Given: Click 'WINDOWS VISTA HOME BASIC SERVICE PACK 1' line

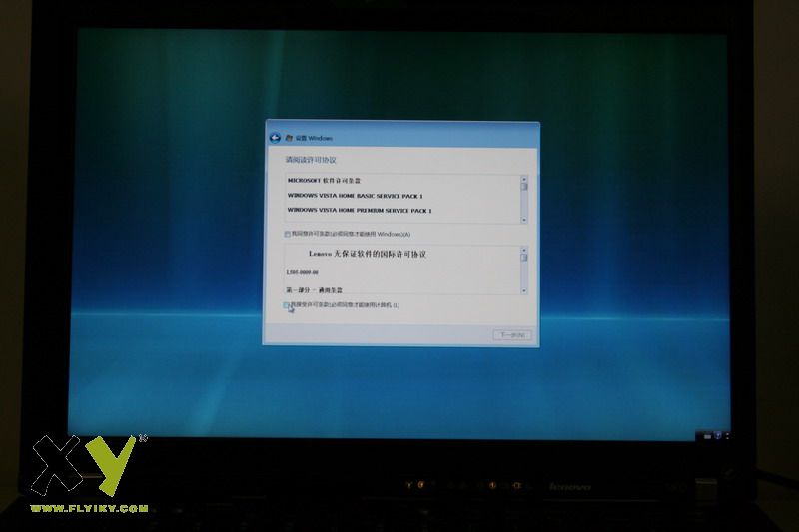Looking at the screenshot, I should pyautogui.click(x=356, y=196).
